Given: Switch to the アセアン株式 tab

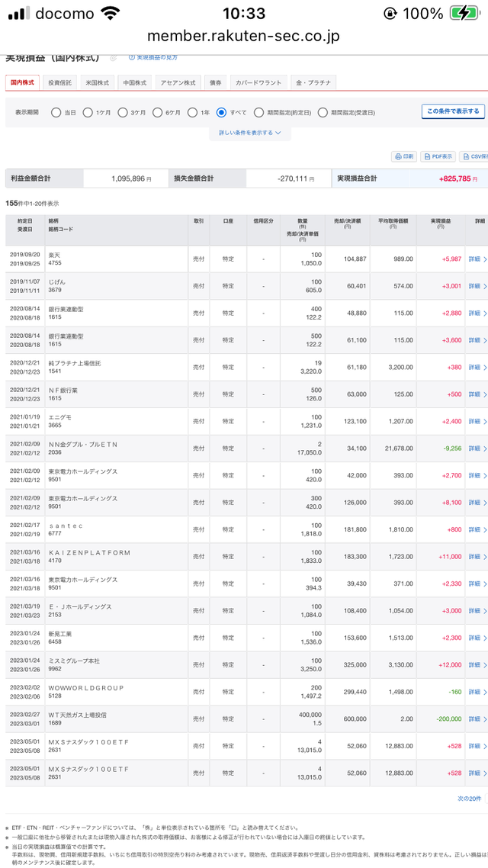Looking at the screenshot, I should (178, 82).
